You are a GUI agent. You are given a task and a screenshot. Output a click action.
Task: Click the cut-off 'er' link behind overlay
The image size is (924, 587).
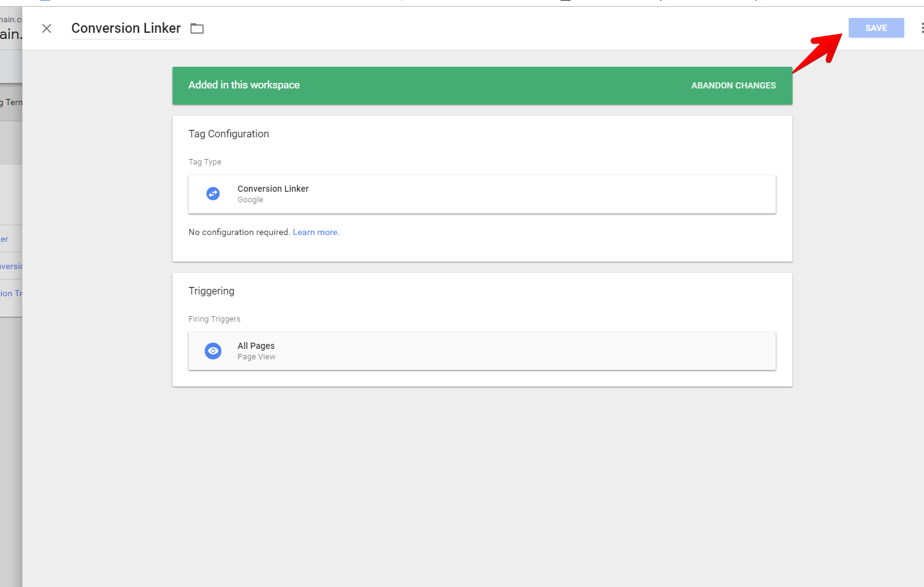pyautogui.click(x=4, y=239)
